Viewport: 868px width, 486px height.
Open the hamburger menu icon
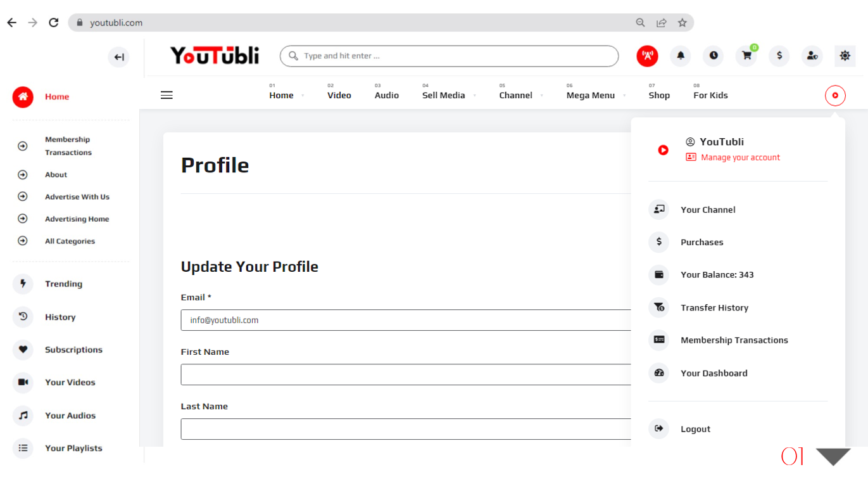pos(167,95)
